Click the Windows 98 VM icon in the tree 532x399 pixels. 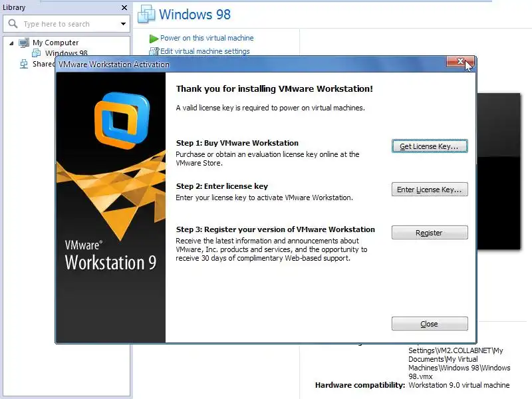pyautogui.click(x=37, y=53)
